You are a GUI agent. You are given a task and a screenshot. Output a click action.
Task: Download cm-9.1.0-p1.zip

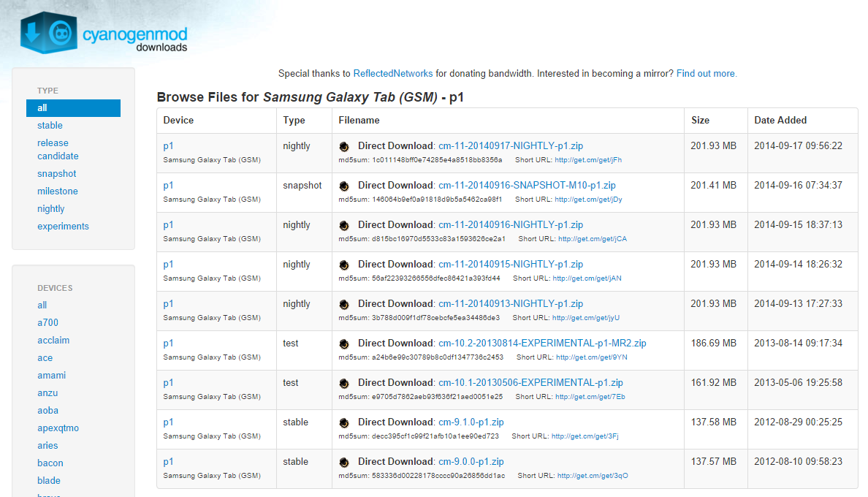pos(471,422)
